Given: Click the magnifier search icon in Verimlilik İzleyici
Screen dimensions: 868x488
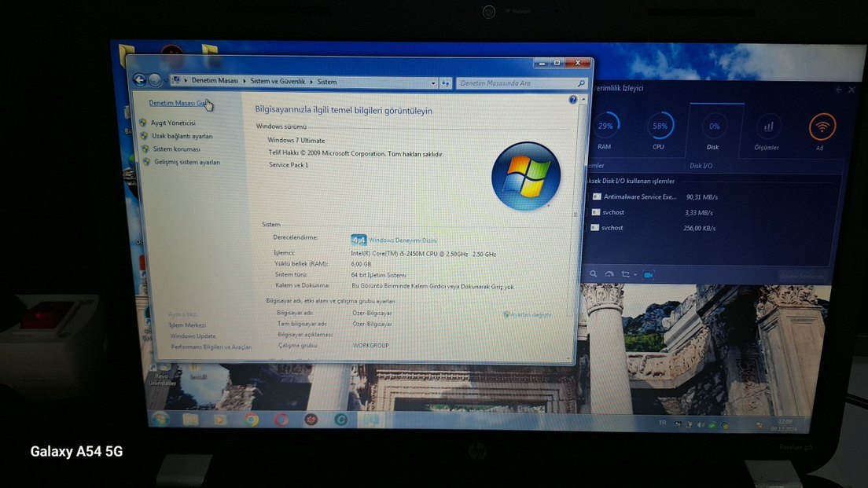Looking at the screenshot, I should pyautogui.click(x=594, y=273).
